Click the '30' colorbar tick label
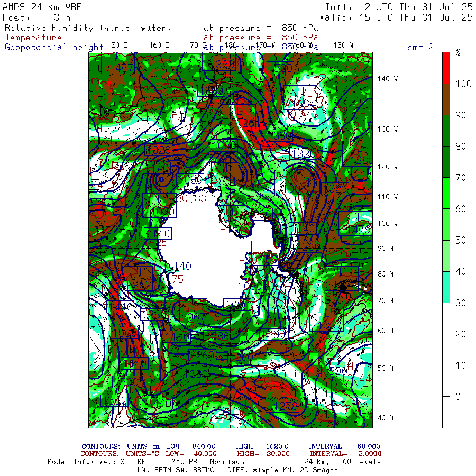The image size is (476, 476). coord(461,303)
